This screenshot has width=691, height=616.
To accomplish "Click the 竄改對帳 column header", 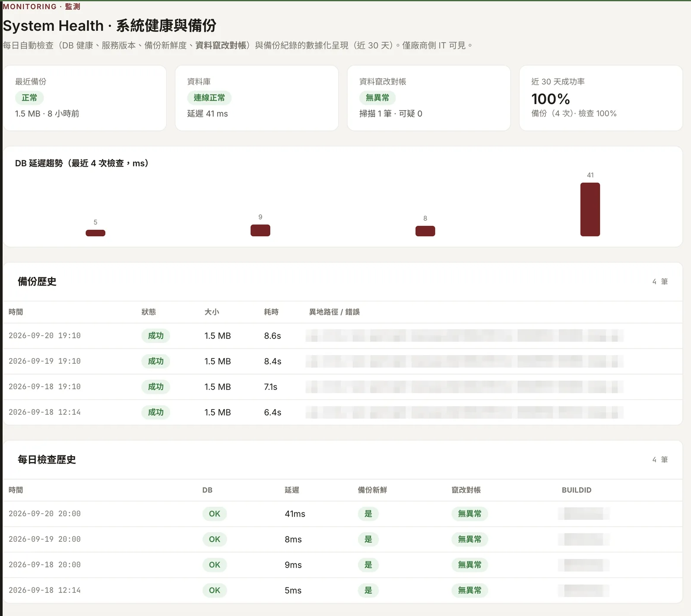I will tap(466, 490).
